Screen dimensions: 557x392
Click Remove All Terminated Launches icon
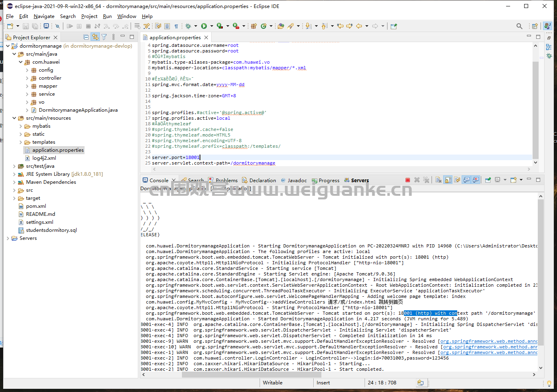click(426, 180)
